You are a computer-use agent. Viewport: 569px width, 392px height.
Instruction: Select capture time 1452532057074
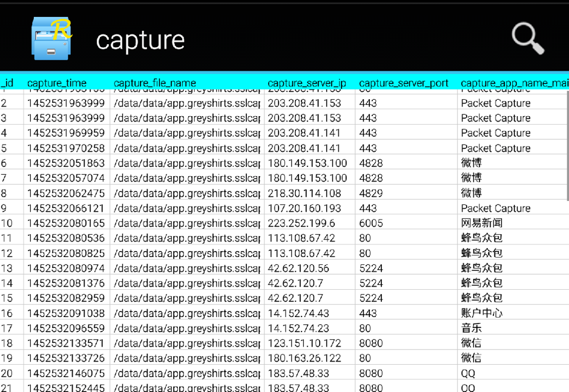(x=66, y=178)
